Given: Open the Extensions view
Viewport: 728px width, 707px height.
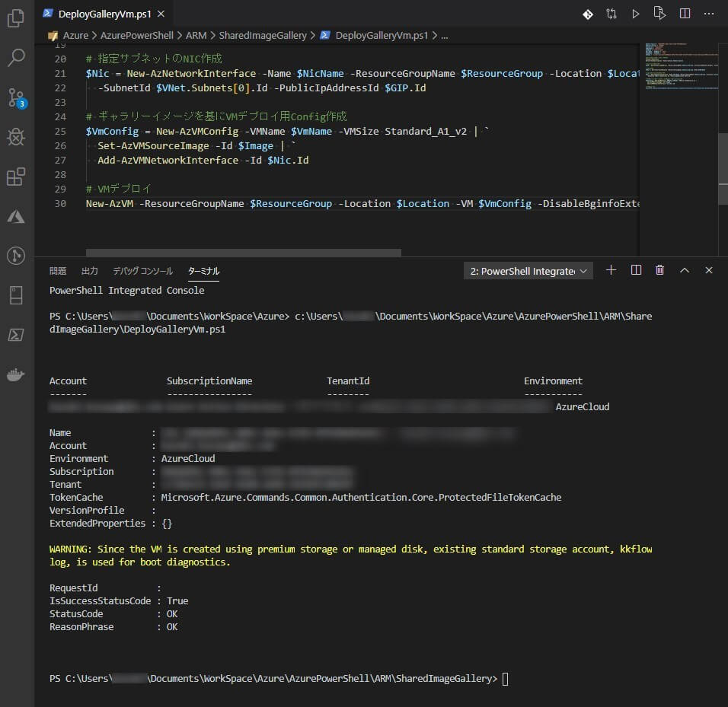Looking at the screenshot, I should click(x=16, y=177).
